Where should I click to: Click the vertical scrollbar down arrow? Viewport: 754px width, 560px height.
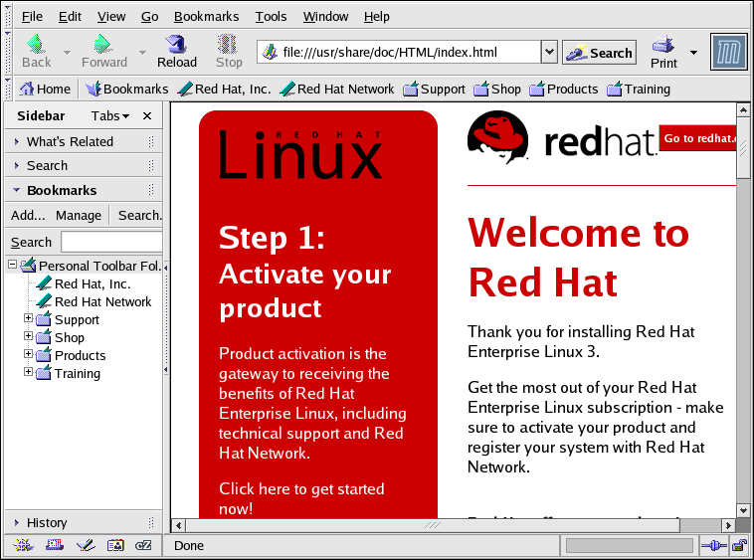743,511
